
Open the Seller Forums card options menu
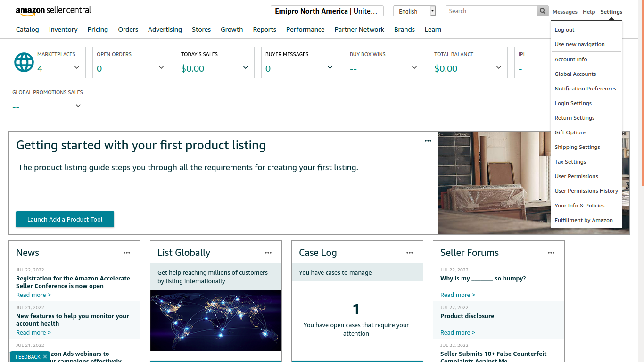tap(551, 253)
